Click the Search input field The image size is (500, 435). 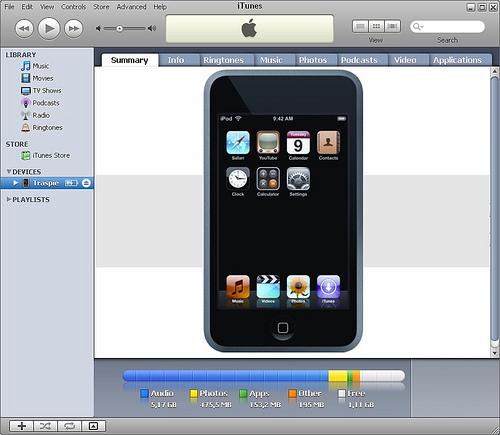(447, 27)
